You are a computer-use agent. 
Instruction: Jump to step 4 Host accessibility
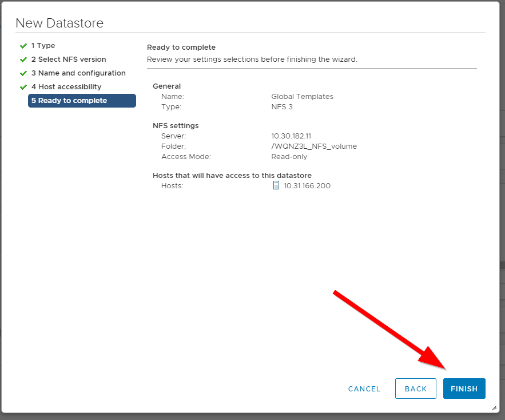[66, 87]
